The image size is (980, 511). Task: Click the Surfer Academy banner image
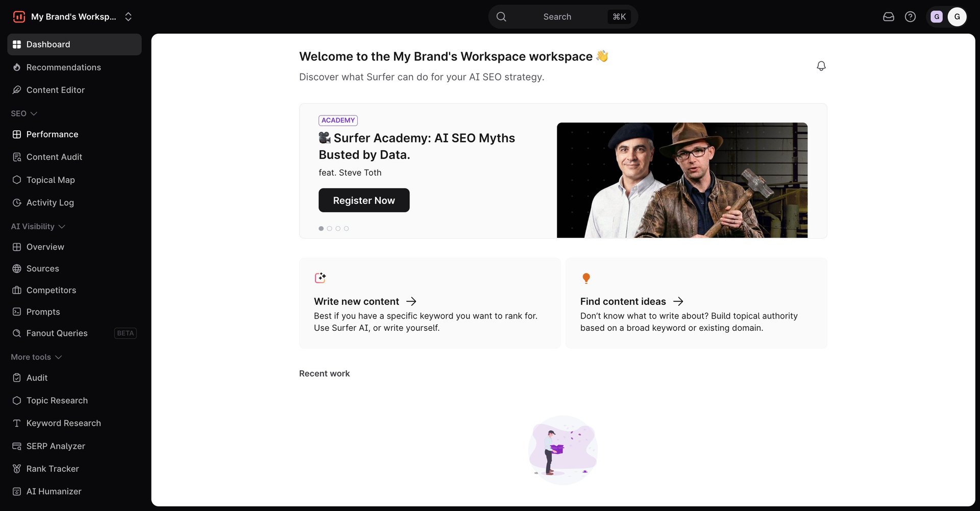(x=682, y=180)
